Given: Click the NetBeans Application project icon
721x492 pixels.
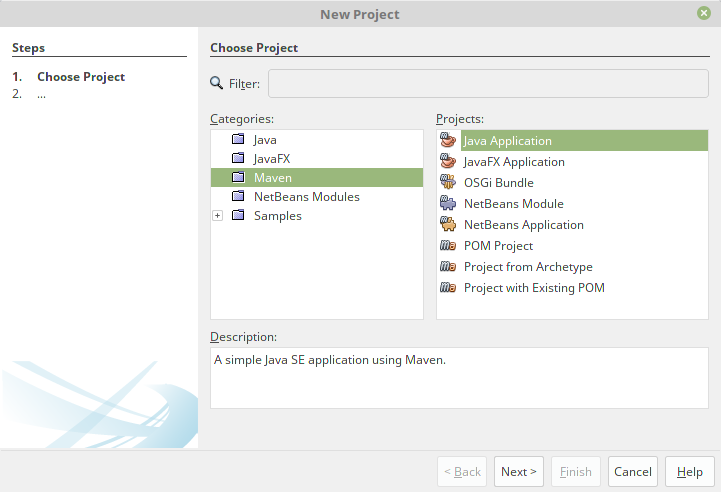Looking at the screenshot, I should click(448, 224).
